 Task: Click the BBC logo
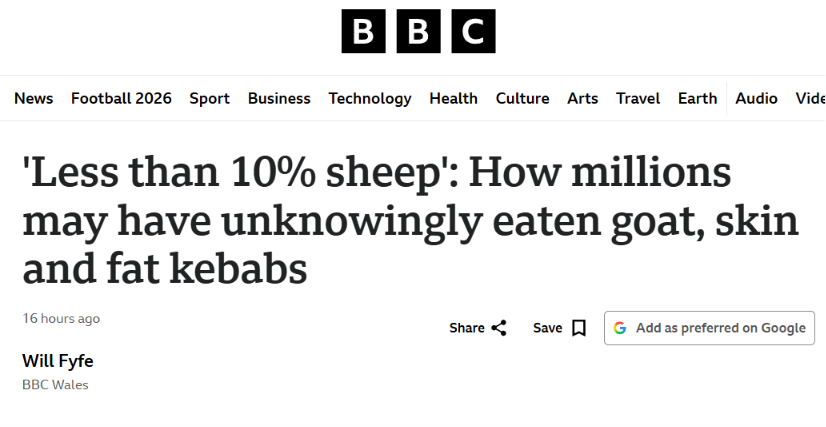[418, 31]
